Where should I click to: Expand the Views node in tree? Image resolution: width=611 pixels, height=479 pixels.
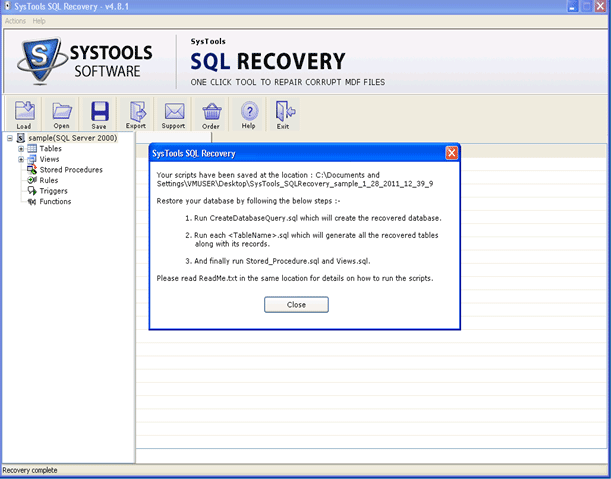(21, 160)
